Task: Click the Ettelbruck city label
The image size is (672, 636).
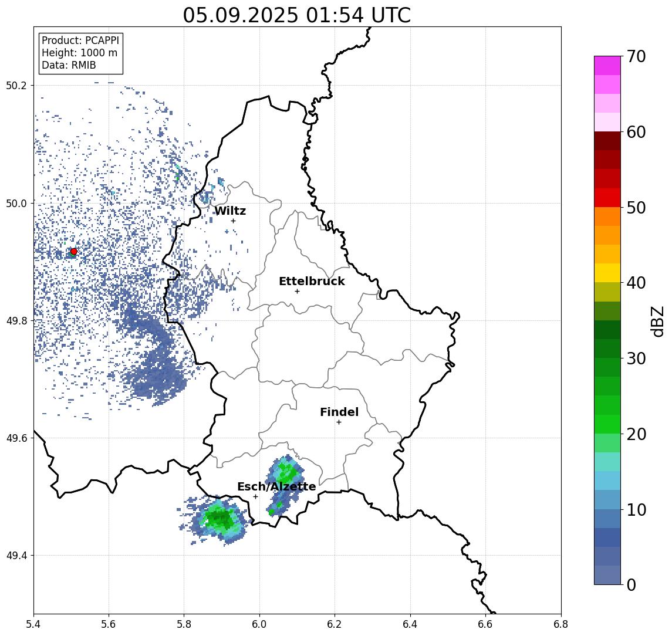Action: (312, 281)
